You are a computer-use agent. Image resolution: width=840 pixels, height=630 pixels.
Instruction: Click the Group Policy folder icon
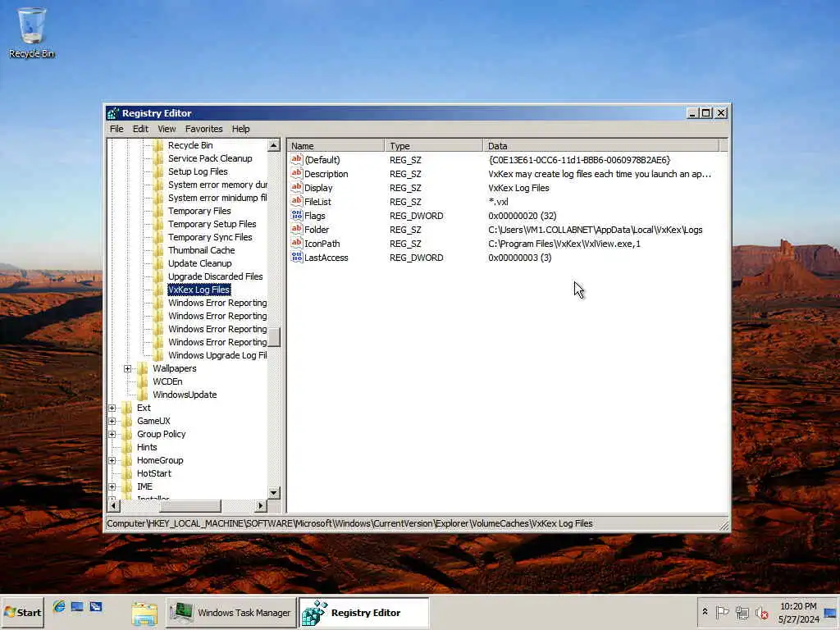127,434
